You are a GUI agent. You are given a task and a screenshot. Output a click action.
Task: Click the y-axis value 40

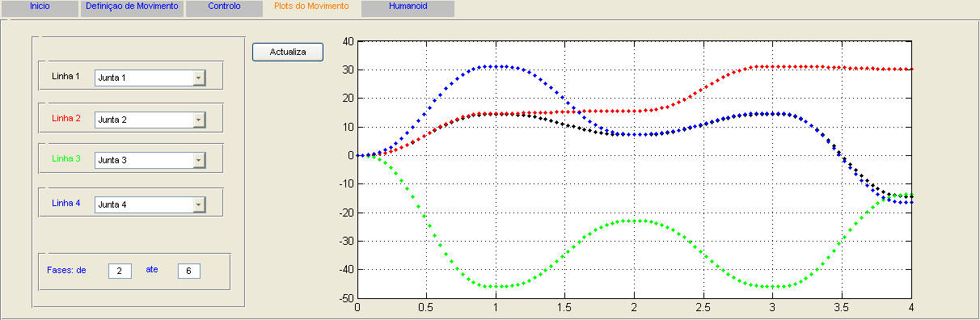(349, 41)
